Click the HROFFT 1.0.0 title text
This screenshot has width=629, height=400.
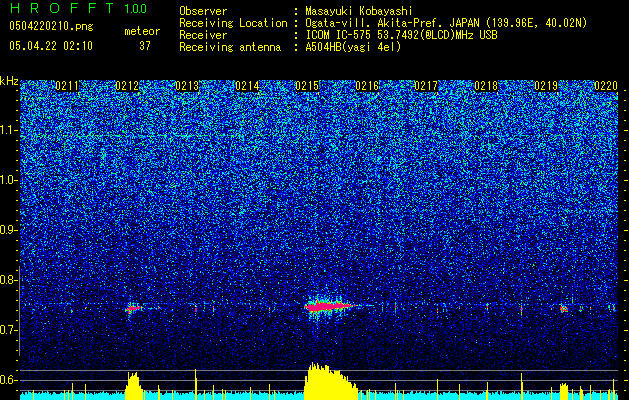click(78, 8)
